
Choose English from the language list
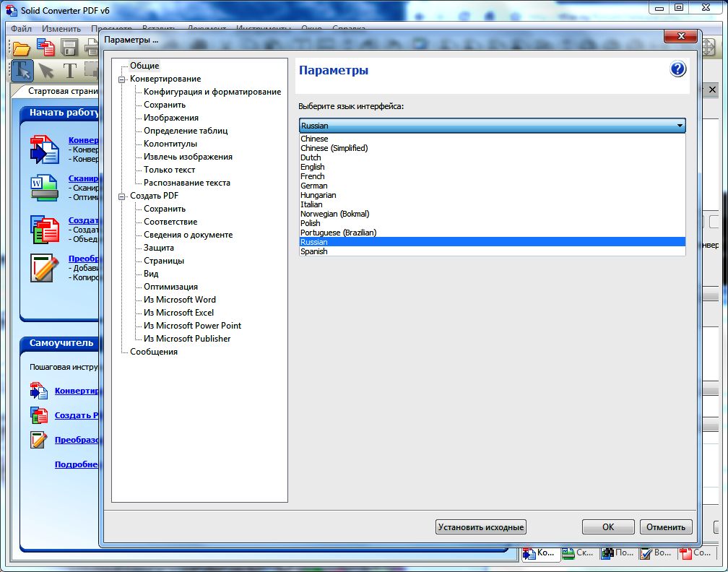(313, 167)
